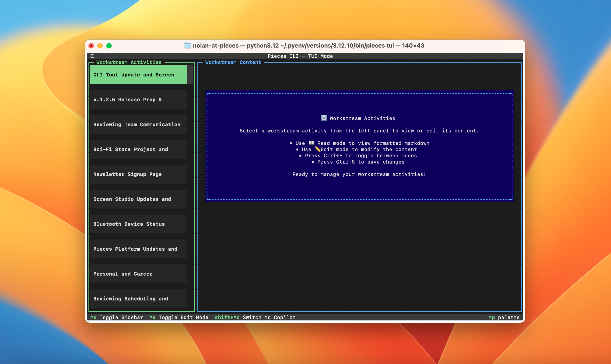Click the terminal window title text
The image size is (611, 364).
[x=309, y=46]
